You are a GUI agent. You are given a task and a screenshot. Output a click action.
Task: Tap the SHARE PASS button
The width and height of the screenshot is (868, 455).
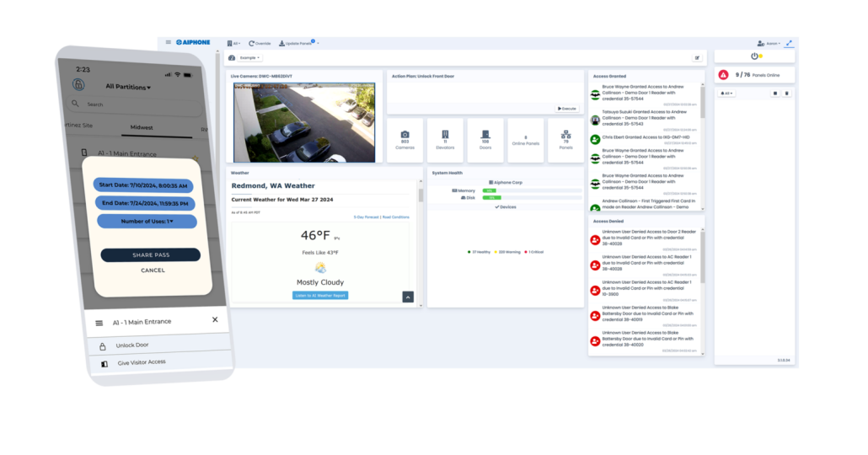[x=151, y=255]
